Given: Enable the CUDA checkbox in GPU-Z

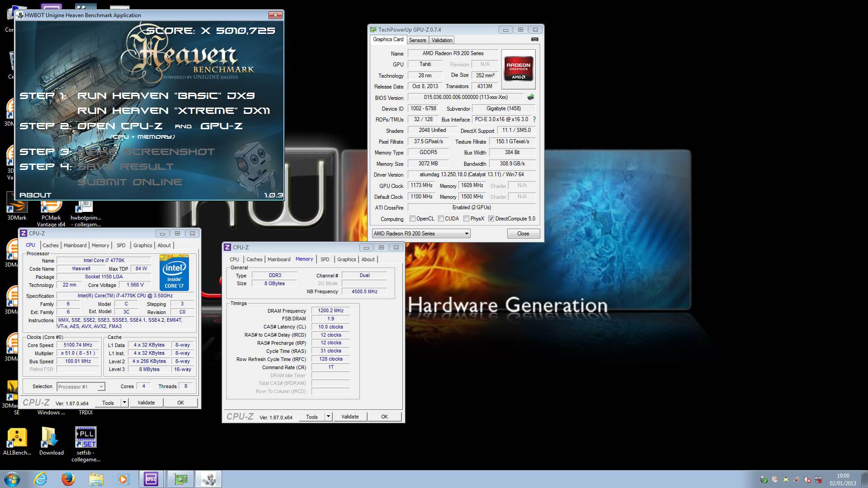Looking at the screenshot, I should click(x=440, y=219).
